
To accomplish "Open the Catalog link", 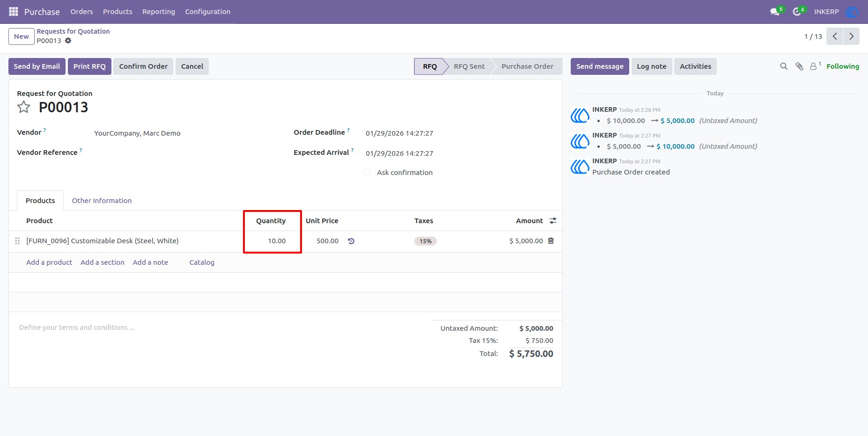I will pos(202,262).
